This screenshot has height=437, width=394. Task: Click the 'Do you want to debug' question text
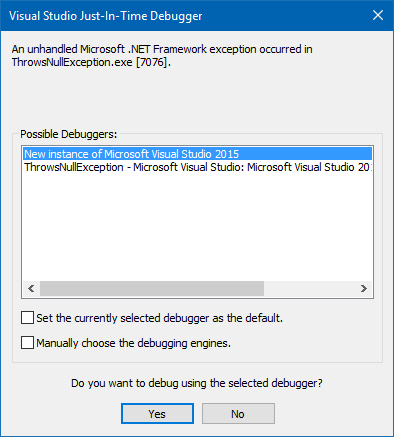(x=197, y=383)
